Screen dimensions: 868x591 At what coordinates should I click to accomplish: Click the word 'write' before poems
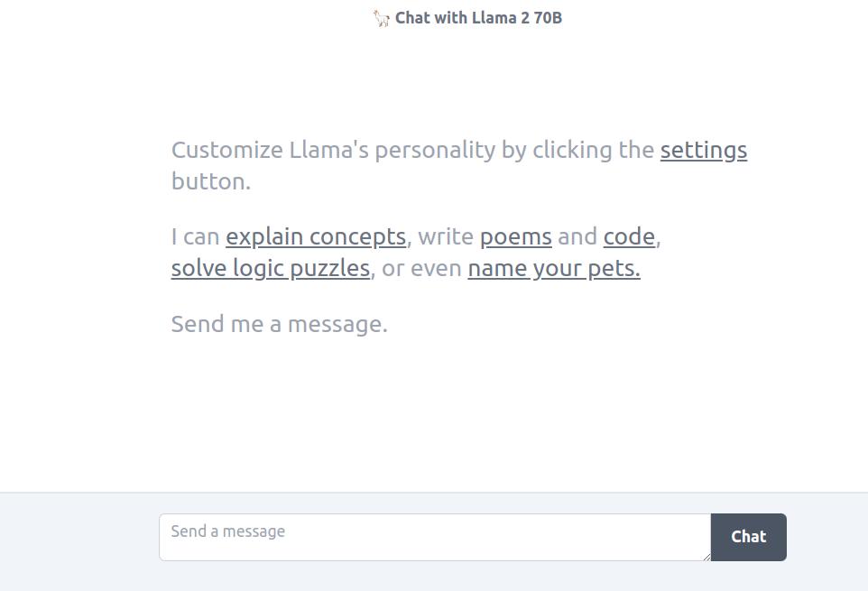[x=446, y=236]
